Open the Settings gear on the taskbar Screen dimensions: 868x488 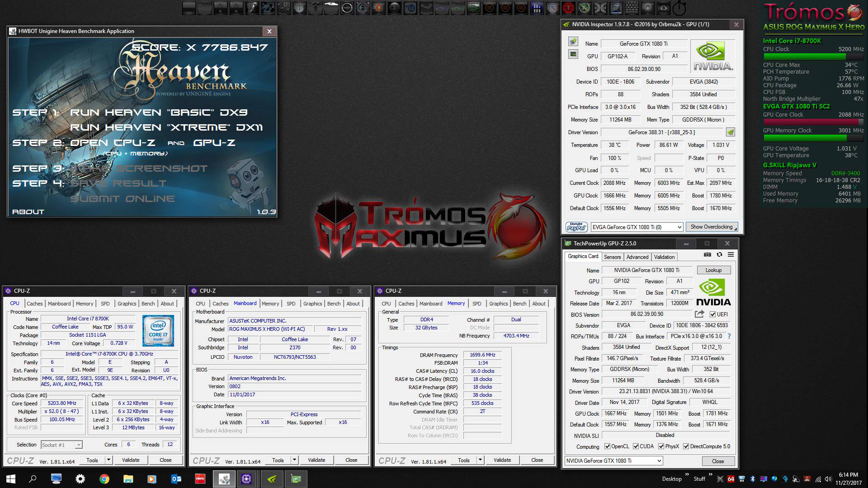[x=80, y=479]
